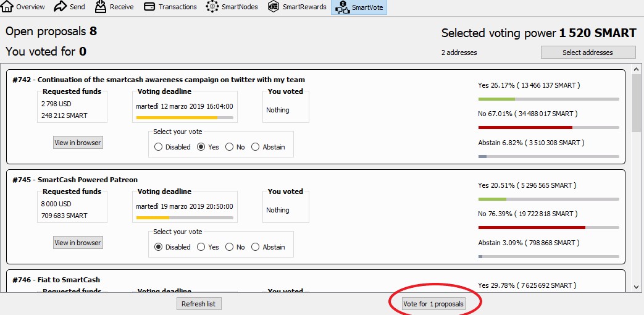Click the scrollbar down arrow
The width and height of the screenshot is (644, 315).
[636, 287]
